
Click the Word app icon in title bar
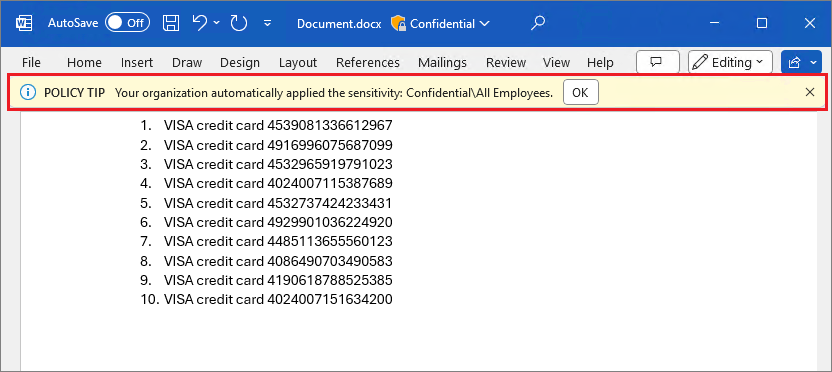click(24, 23)
